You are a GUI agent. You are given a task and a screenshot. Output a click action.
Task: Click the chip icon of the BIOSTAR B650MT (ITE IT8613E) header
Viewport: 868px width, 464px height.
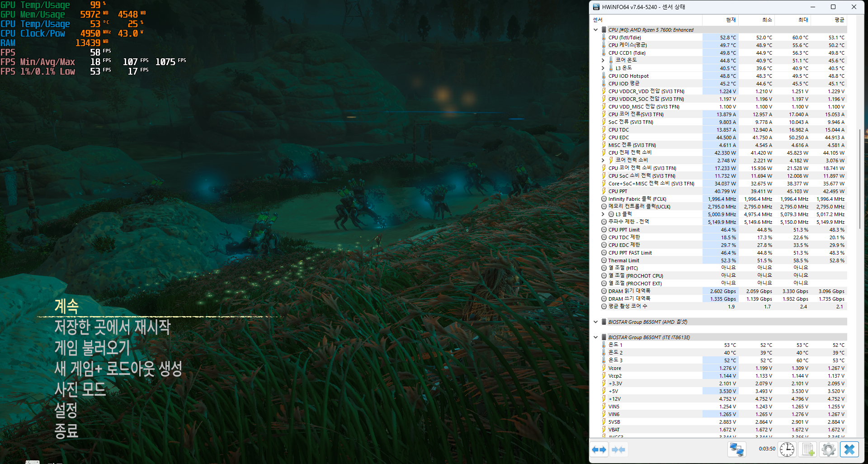tap(604, 337)
